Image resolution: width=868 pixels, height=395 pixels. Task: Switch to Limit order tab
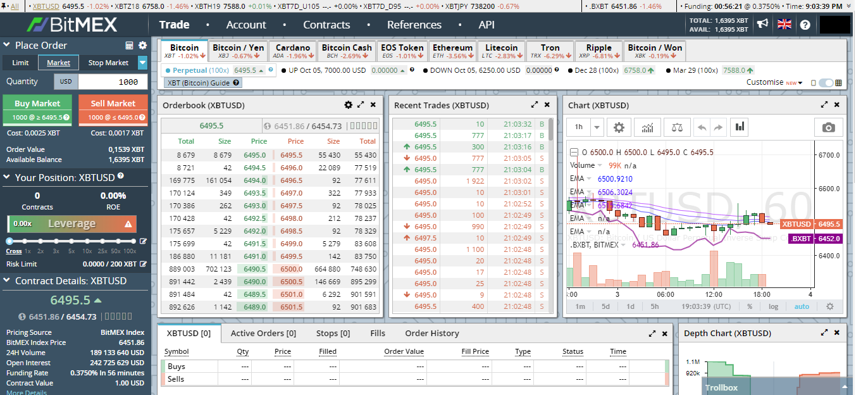(20, 63)
